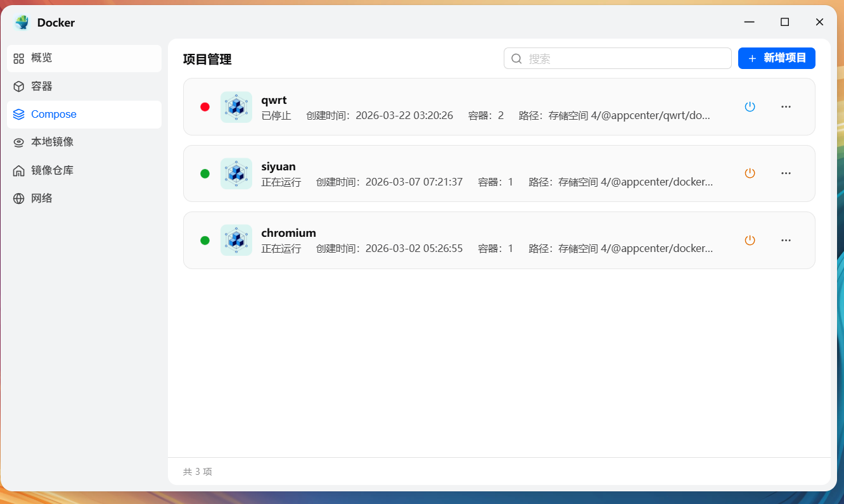Click creation time 2026-03-07 07:21:37

[x=390, y=182]
